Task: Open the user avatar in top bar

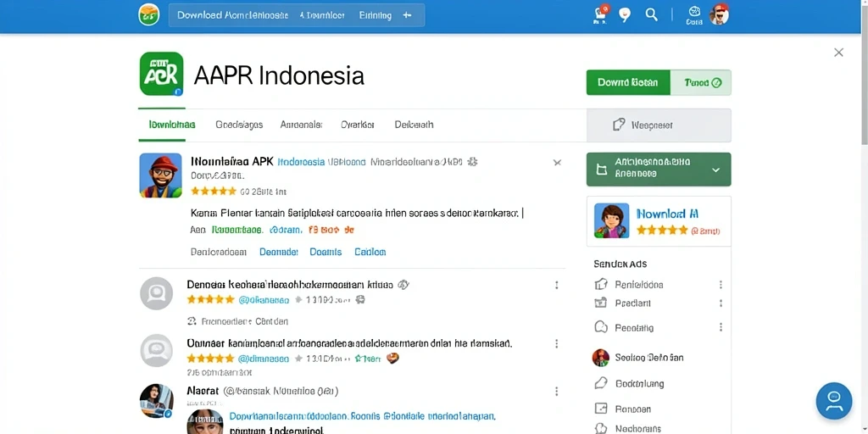Action: 719,15
